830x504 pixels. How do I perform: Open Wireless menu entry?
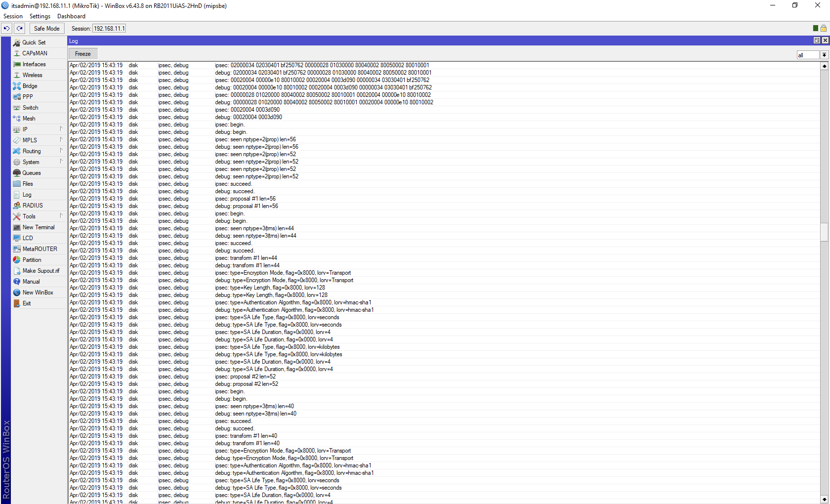point(33,75)
